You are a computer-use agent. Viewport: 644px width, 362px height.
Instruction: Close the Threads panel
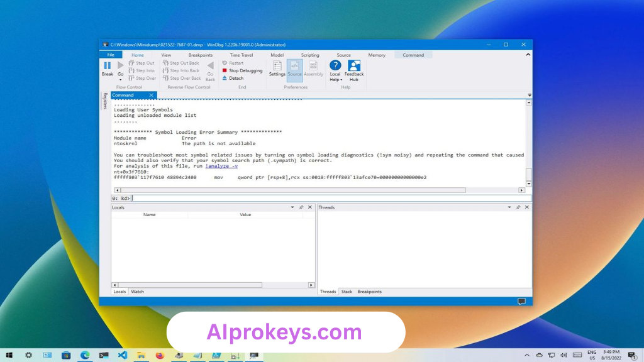[527, 207]
